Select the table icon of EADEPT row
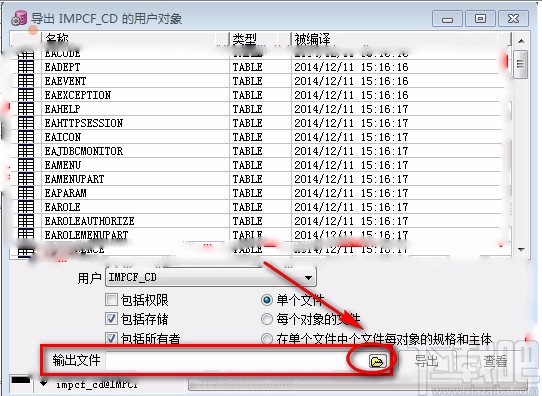Screen dimensions: 542x396 click(x=26, y=67)
